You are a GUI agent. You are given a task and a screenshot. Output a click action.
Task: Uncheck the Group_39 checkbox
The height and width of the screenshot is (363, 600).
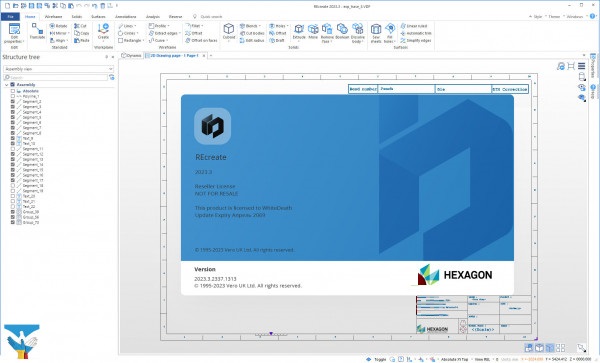13,212
